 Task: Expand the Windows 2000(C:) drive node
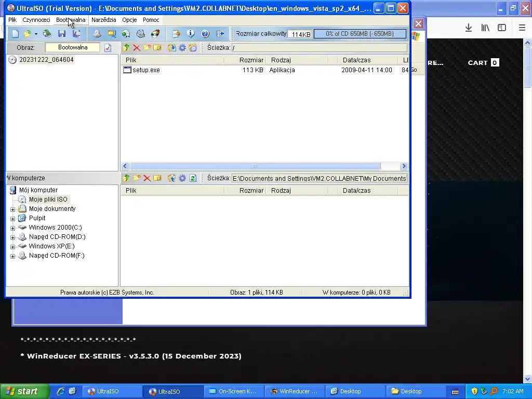[12, 228]
